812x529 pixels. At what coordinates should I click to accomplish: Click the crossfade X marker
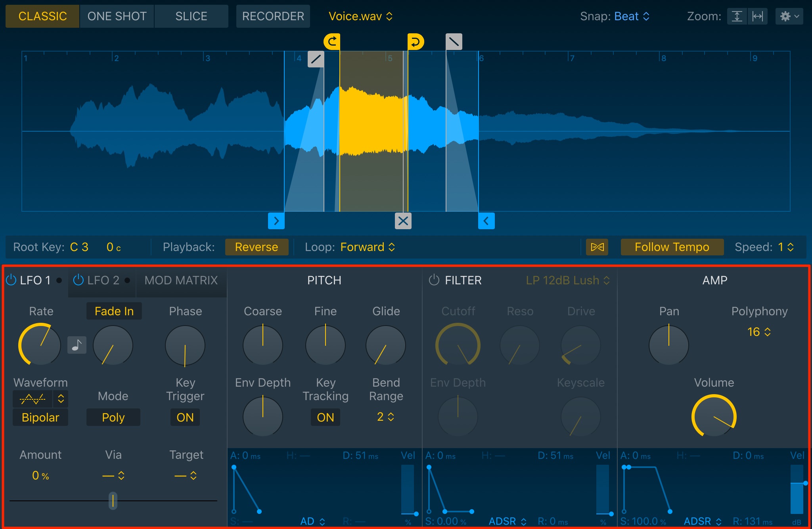[x=403, y=221]
